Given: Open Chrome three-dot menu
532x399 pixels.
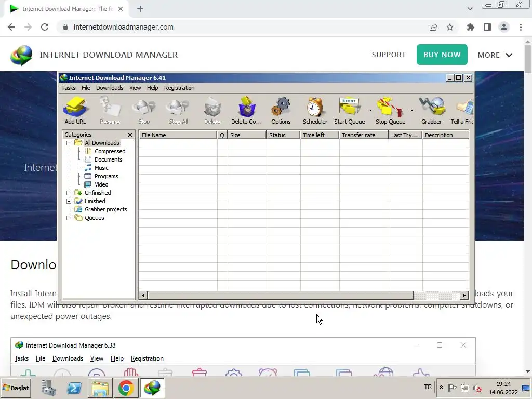Looking at the screenshot, I should [x=521, y=27].
